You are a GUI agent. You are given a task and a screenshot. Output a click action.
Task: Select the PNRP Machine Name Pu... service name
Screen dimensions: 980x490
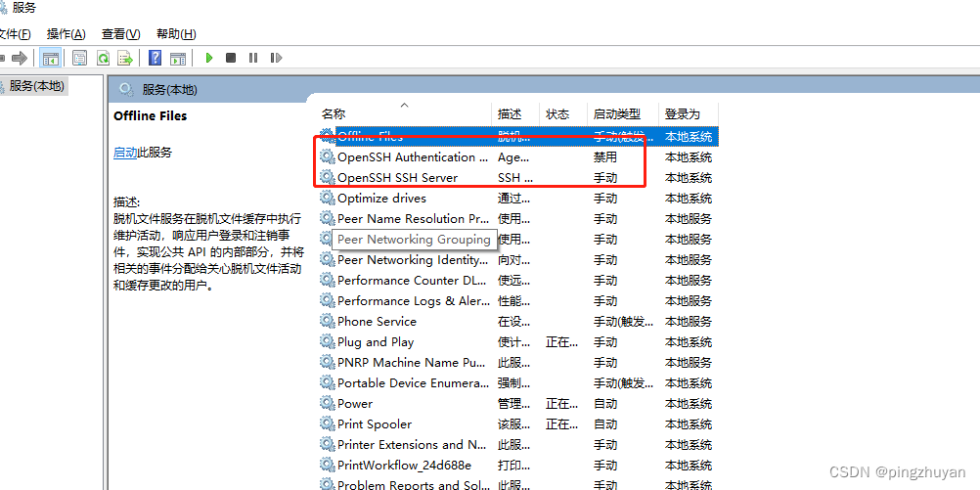point(411,363)
